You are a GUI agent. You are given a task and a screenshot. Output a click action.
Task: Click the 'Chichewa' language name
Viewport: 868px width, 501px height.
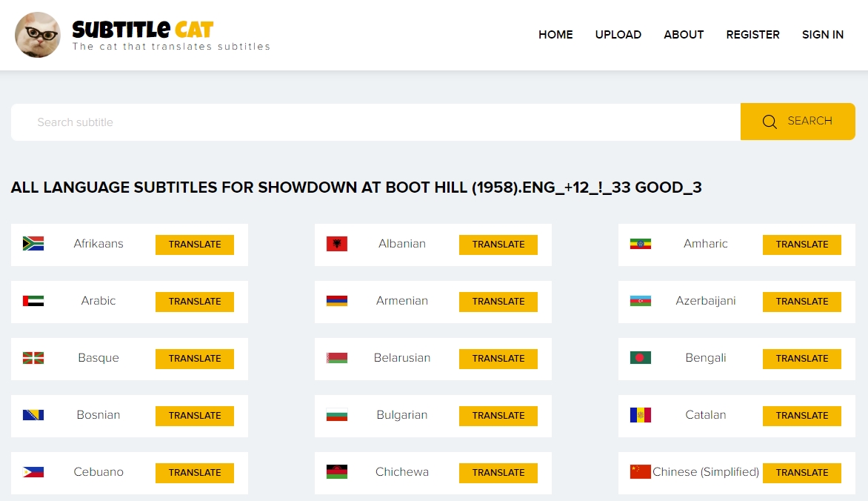tap(402, 472)
